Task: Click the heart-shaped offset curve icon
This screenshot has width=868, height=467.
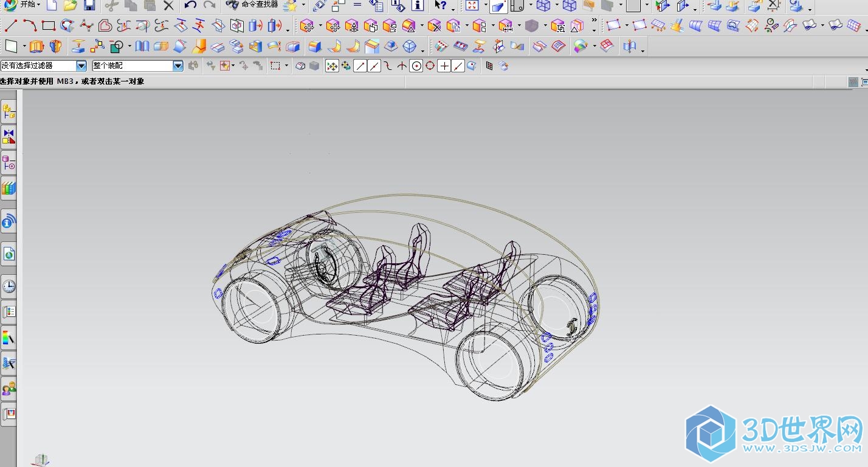Action: [x=105, y=26]
